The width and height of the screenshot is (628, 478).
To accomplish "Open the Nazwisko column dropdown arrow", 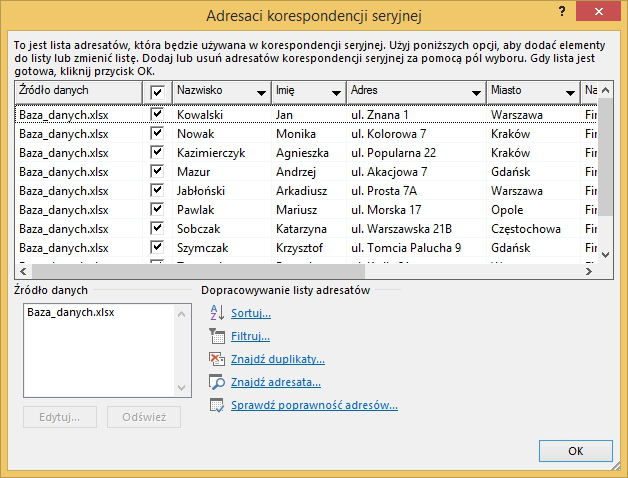I will tap(261, 93).
